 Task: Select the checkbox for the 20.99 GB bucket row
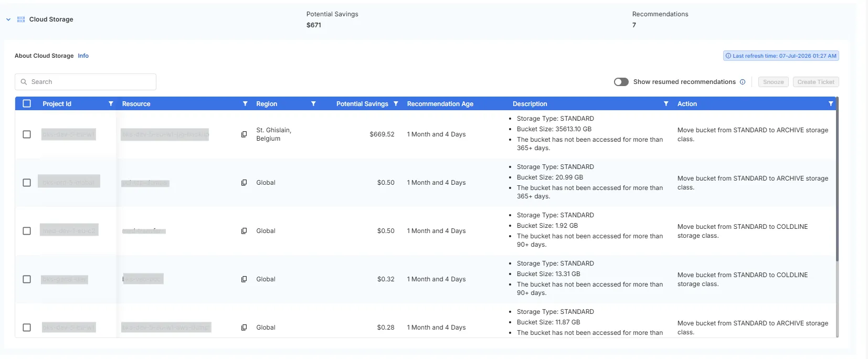[x=27, y=183]
